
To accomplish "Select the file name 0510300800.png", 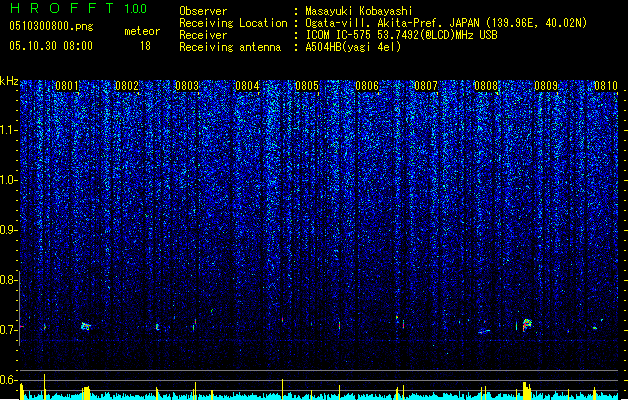I will (51, 26).
